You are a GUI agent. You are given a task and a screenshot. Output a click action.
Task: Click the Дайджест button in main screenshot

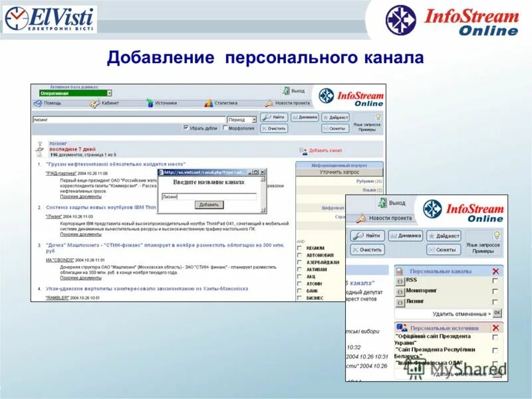click(335, 118)
